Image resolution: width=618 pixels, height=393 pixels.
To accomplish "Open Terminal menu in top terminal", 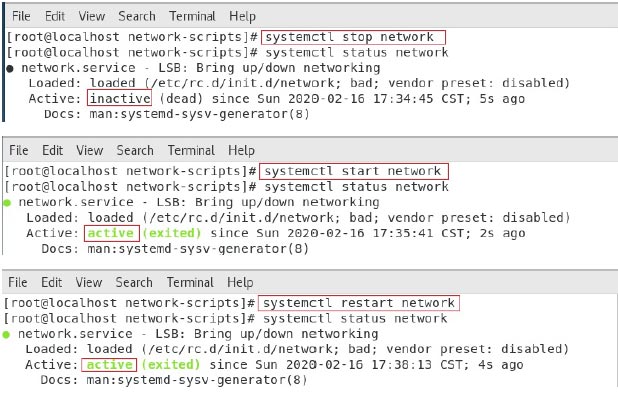I will pyautogui.click(x=192, y=16).
